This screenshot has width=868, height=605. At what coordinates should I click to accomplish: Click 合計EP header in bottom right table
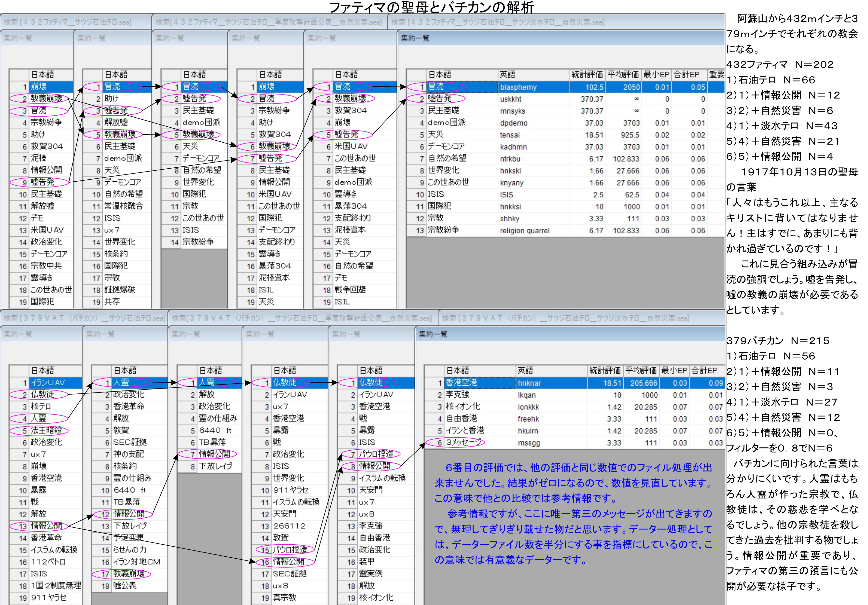click(703, 371)
